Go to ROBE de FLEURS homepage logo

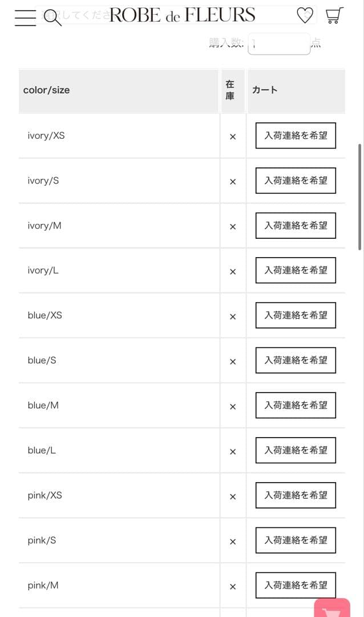[x=183, y=15]
